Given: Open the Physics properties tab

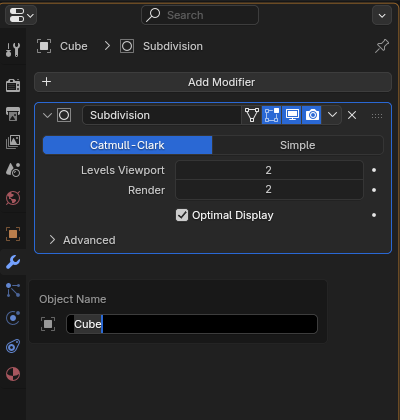Looking at the screenshot, I should [13, 318].
